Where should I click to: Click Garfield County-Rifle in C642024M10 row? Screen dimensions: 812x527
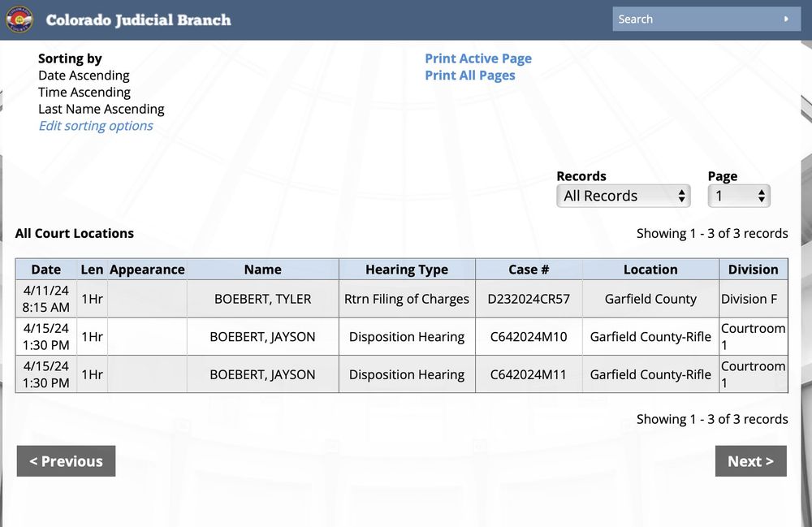pyautogui.click(x=650, y=337)
